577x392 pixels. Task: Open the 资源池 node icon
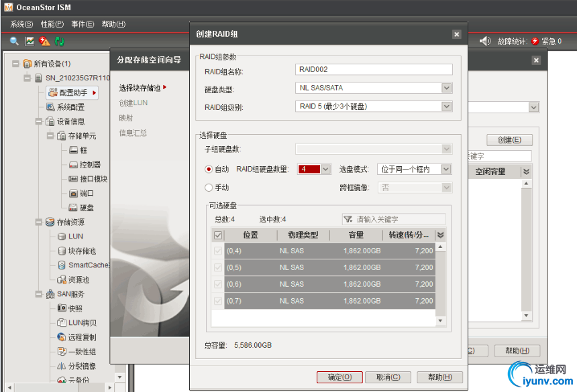tap(62, 279)
